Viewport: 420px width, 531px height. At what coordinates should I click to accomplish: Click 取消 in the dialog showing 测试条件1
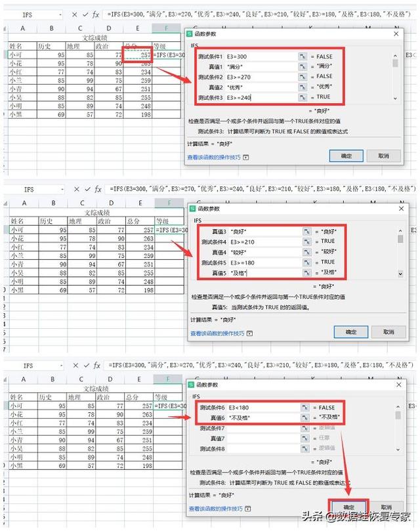pyautogui.click(x=384, y=156)
